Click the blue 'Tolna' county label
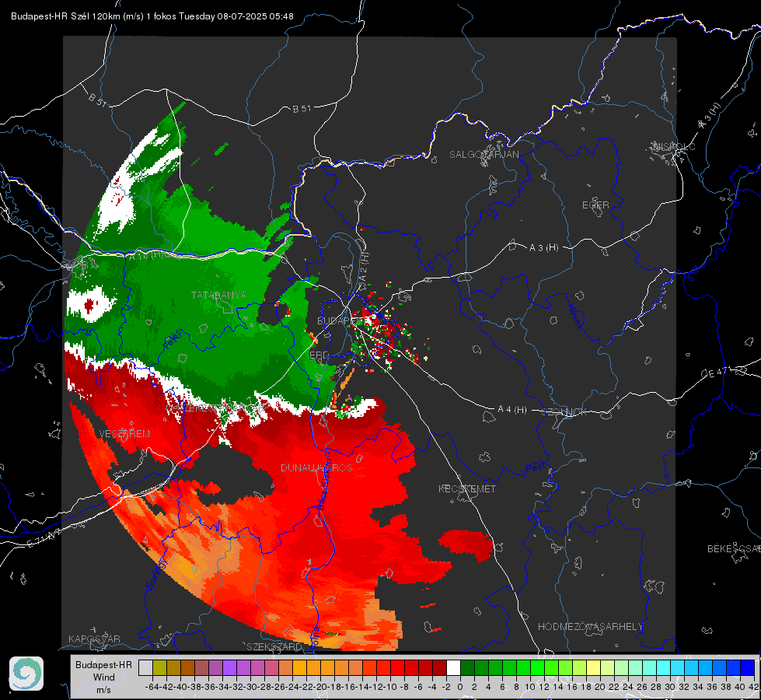 tap(315, 637)
